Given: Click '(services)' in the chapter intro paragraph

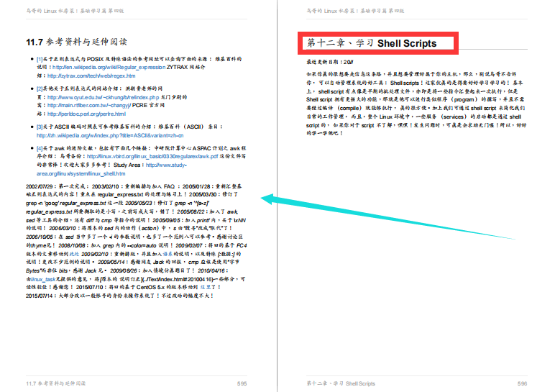Looking at the screenshot, I should click(x=453, y=117).
